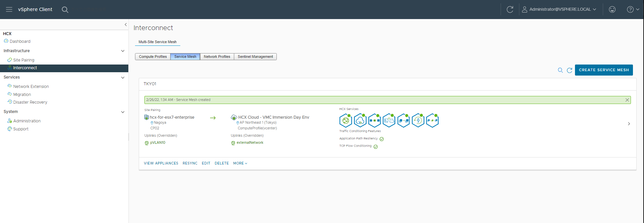Screen dimensions: 644x223
Task: Click Create Service Mesh button
Action: click(604, 70)
